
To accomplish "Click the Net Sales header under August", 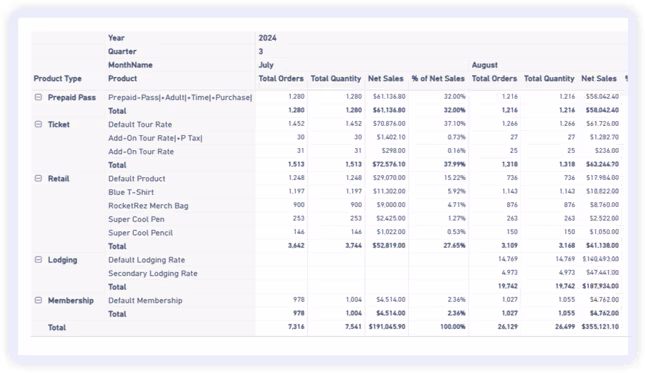I will point(599,78).
